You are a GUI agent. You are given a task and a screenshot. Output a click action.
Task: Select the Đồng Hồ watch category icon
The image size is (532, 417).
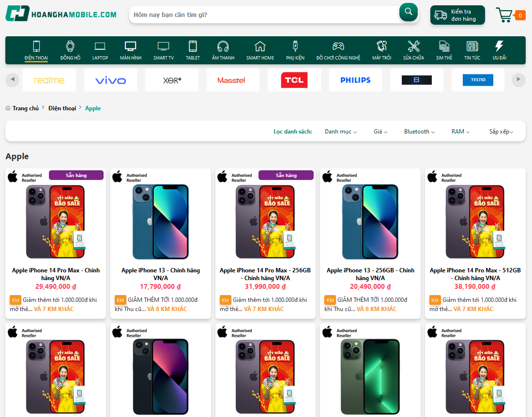[x=70, y=46]
